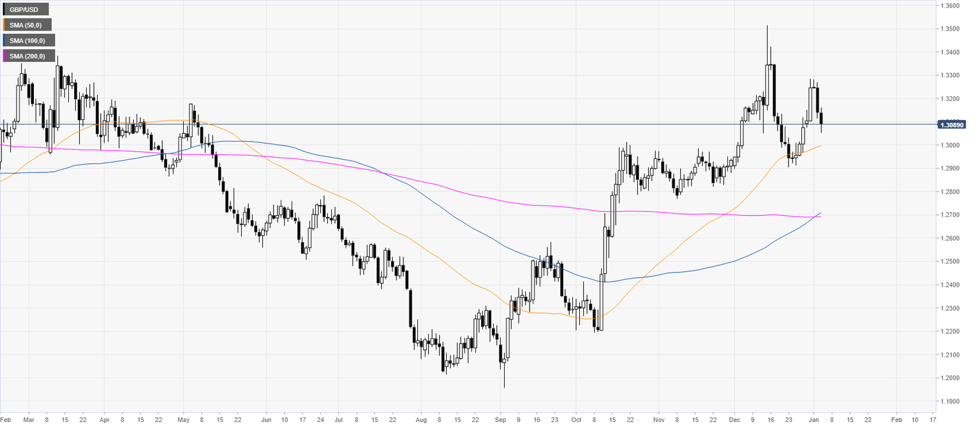Click the Mar label on the time axis
Screen dimensions: 980x427
coord(28,421)
